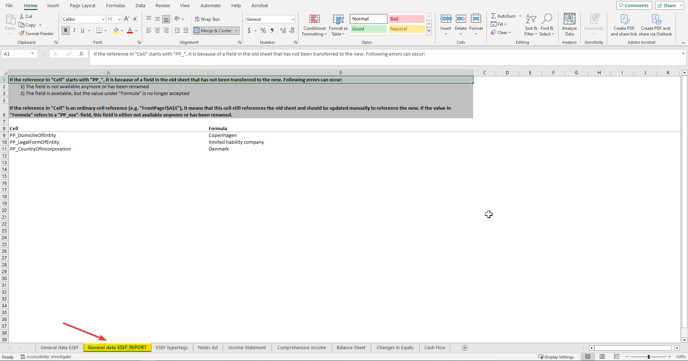
Task: Click Insert cells icon
Action: [x=446, y=19]
